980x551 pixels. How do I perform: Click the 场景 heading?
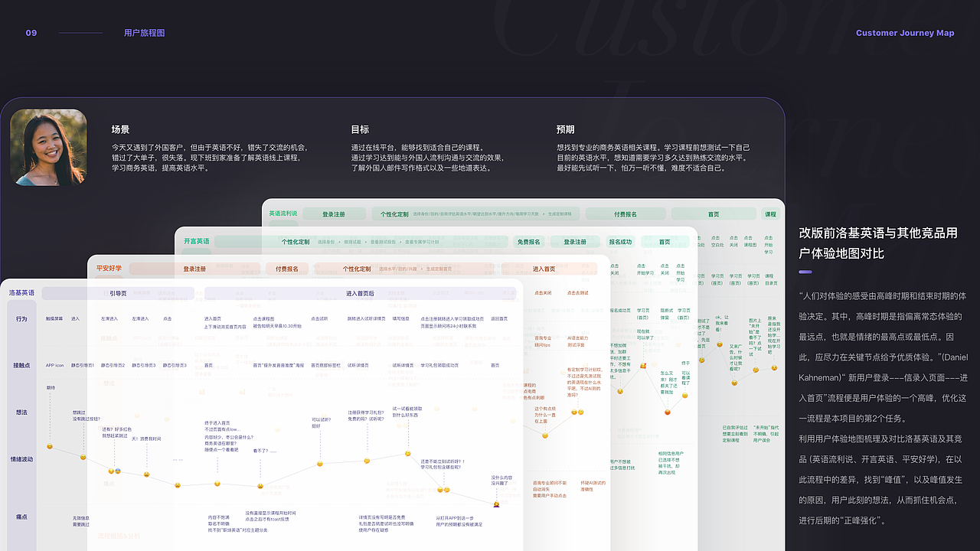tap(120, 129)
